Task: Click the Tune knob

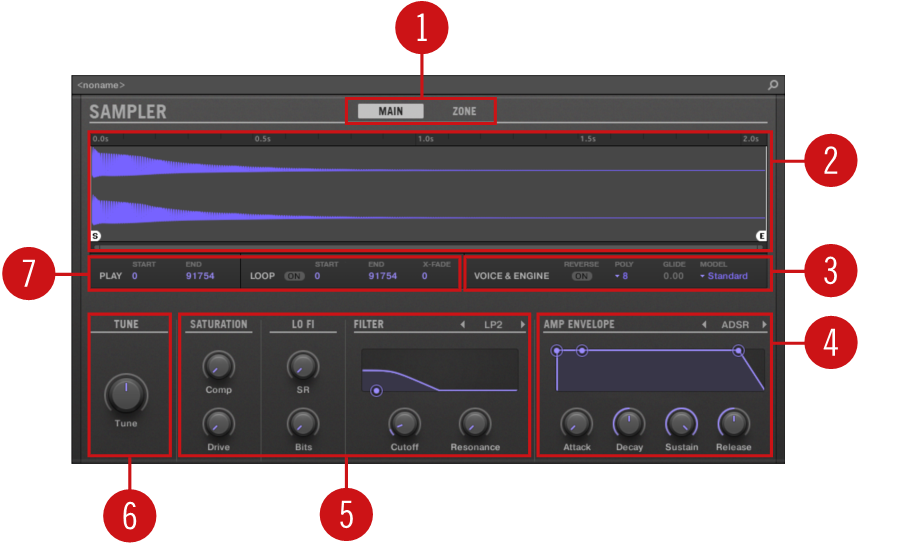Action: pyautogui.click(x=125, y=394)
